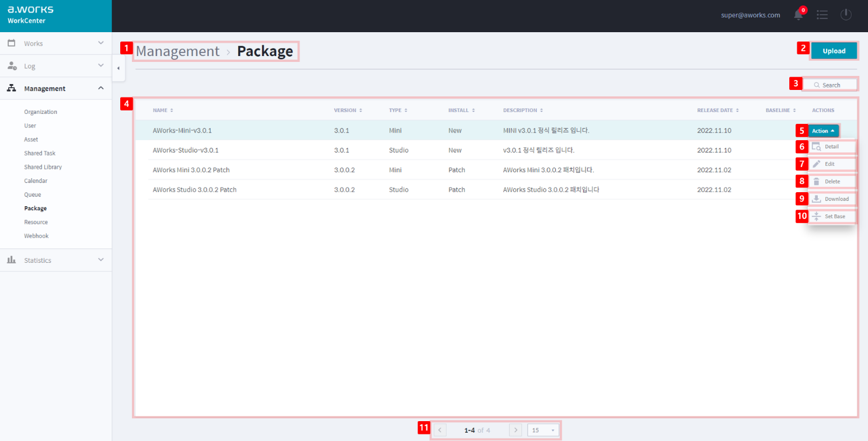Click the Statistics bar chart icon

(11, 260)
